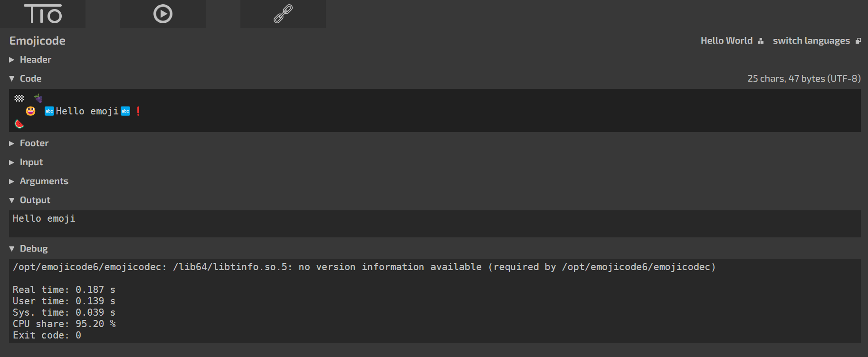Image resolution: width=868 pixels, height=357 pixels.
Task: Collapse the Code section
Action: (26, 78)
